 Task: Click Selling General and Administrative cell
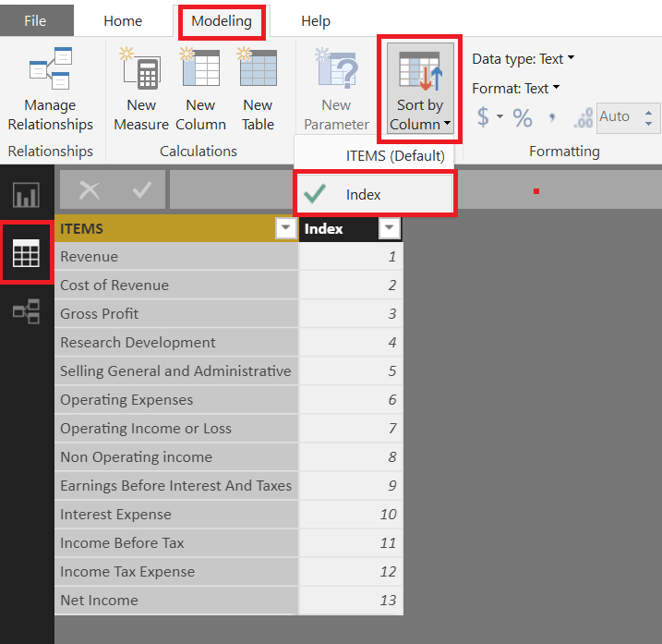pyautogui.click(x=176, y=371)
